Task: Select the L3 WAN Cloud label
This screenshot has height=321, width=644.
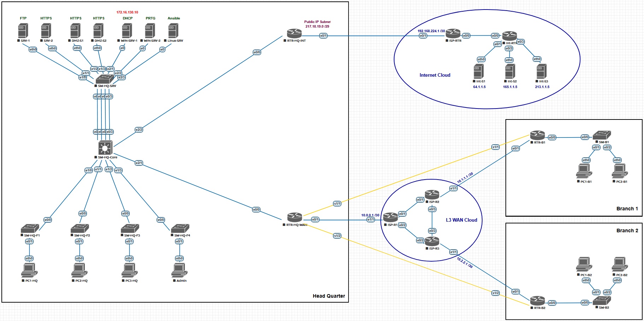Action: 461,220
